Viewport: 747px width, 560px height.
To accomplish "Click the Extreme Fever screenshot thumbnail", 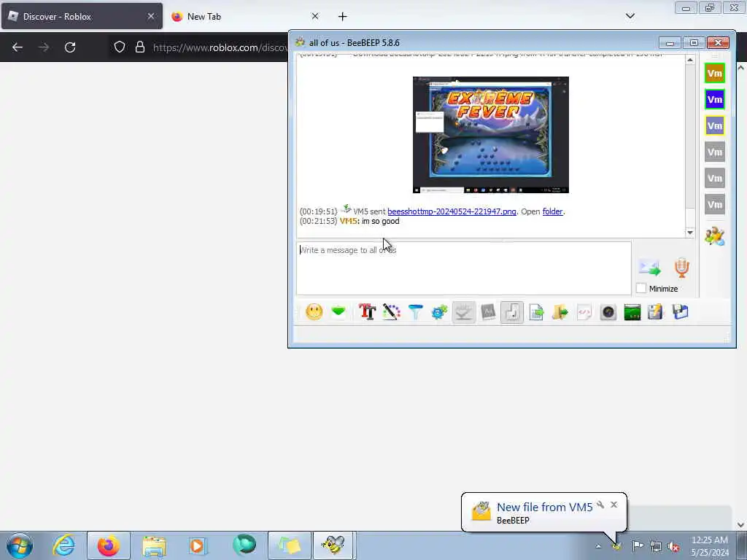I will 491,135.
